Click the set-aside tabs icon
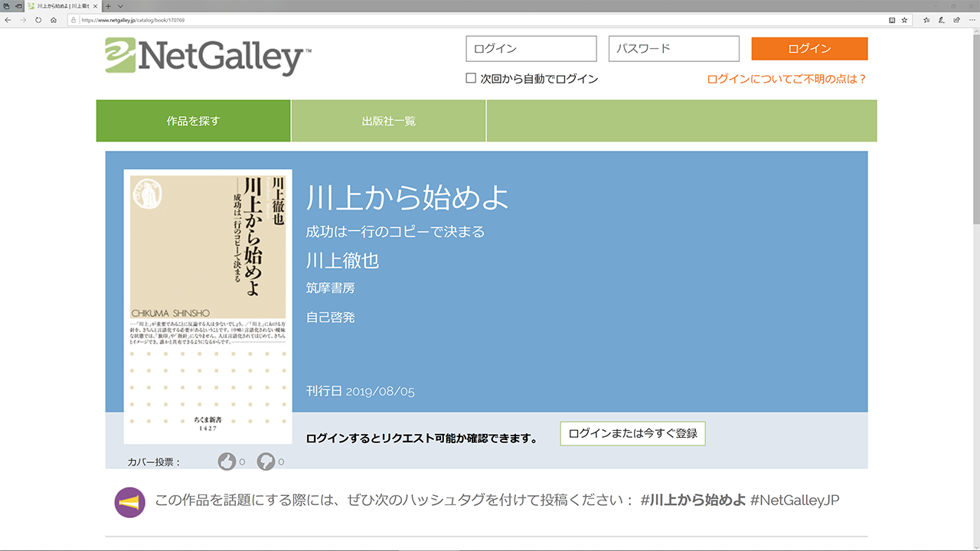This screenshot has height=551, width=980. tap(7, 6)
